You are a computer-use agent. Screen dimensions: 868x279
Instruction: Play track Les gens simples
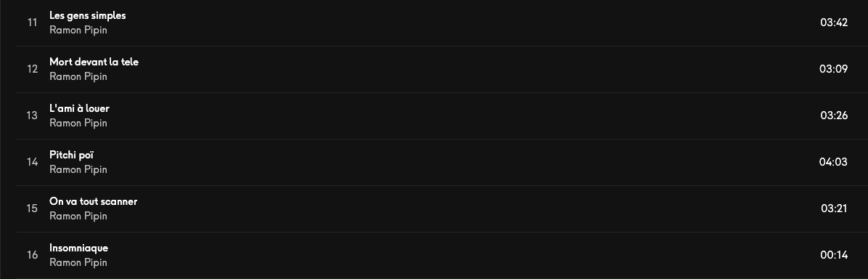point(88,15)
